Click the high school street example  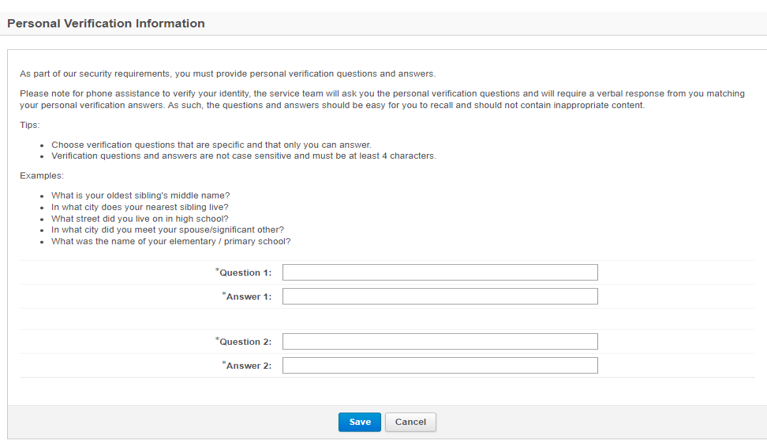(140, 218)
